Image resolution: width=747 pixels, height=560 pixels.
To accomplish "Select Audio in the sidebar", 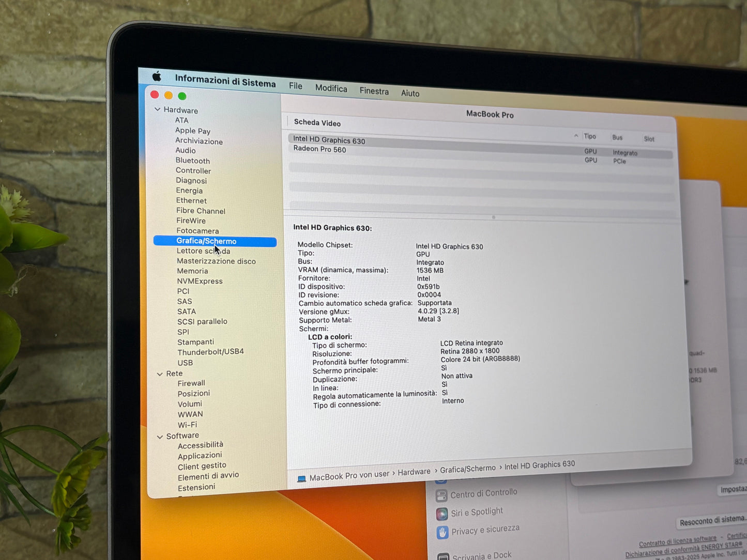I will coord(186,150).
